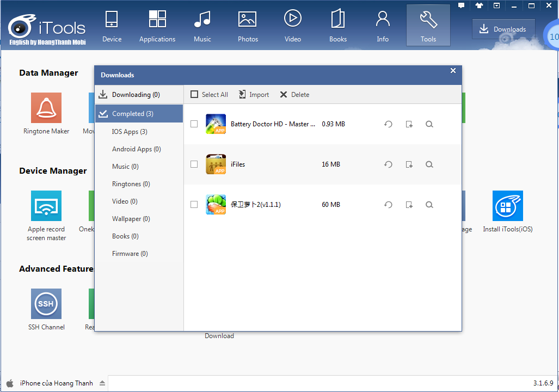
Task: Open Apple record screen master
Action: click(x=46, y=216)
